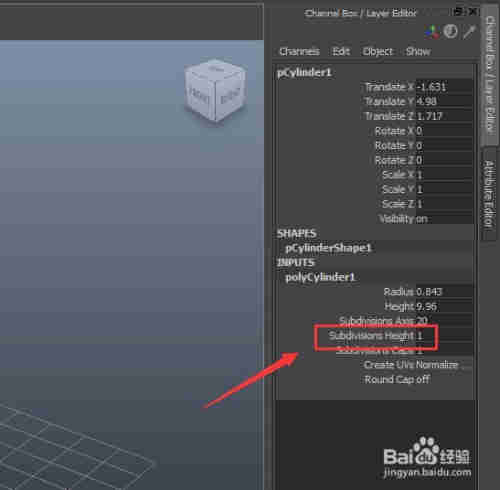The image size is (500, 490).
Task: Click the Visibility on value field
Action: tap(444, 219)
